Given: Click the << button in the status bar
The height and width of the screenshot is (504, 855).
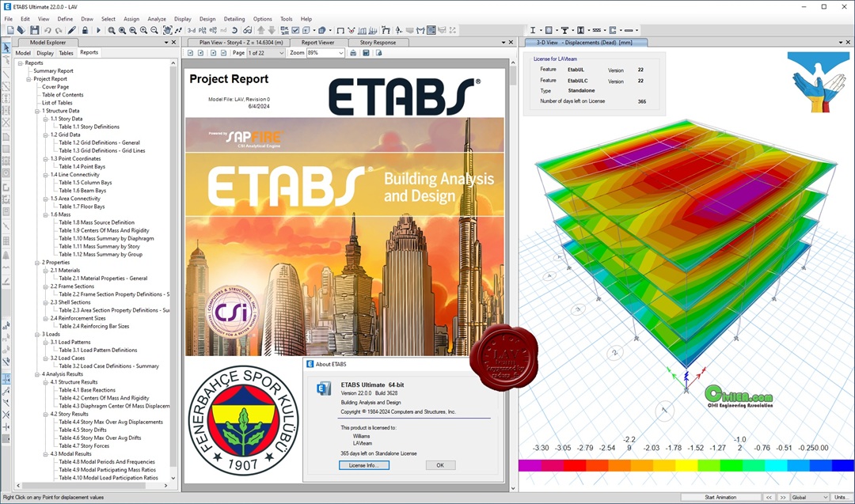Looking at the screenshot, I should coord(769,497).
